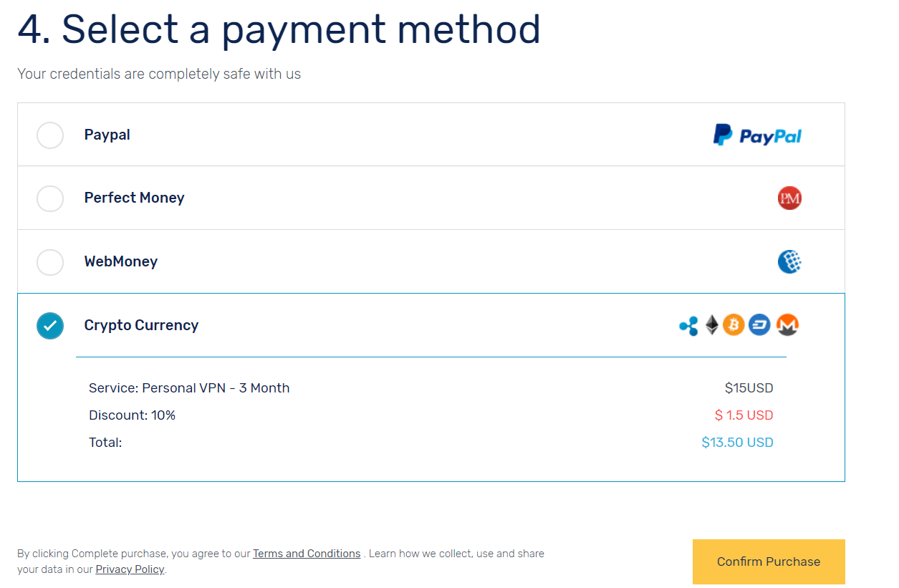The height and width of the screenshot is (588, 899).
Task: Click the orange Bitcoin icon
Action: (734, 325)
